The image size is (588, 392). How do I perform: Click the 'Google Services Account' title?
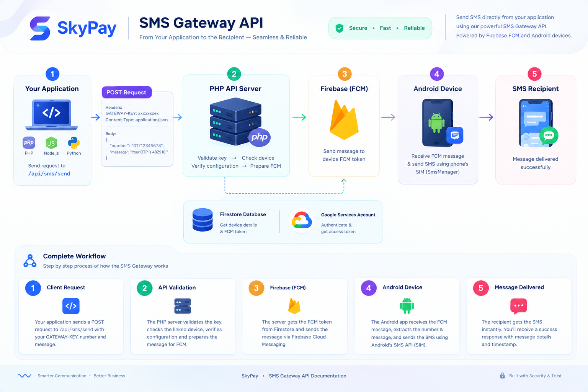(348, 215)
